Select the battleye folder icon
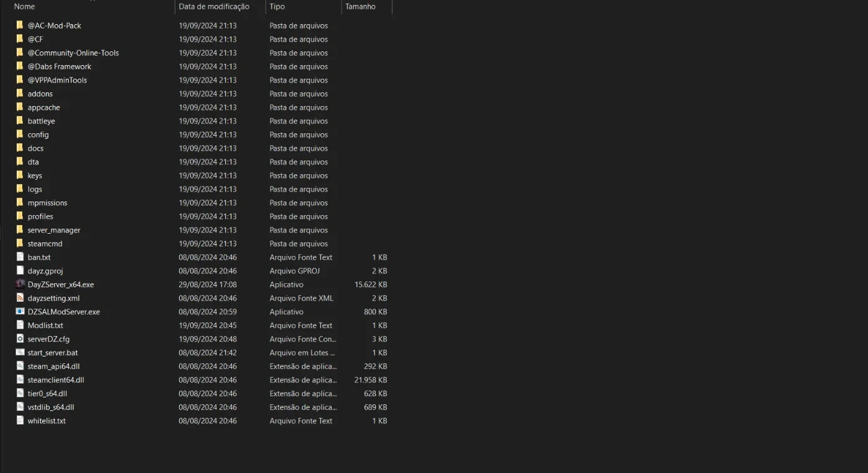868x473 pixels. [x=20, y=121]
